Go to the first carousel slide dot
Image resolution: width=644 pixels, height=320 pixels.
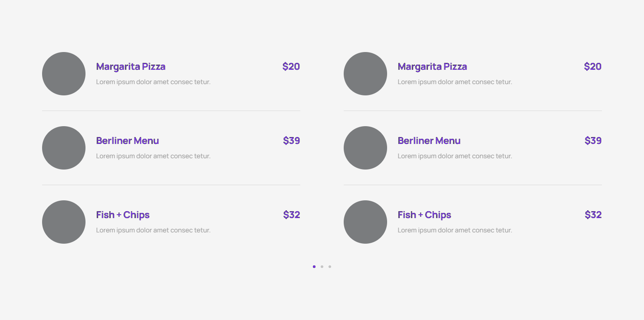pos(314,267)
